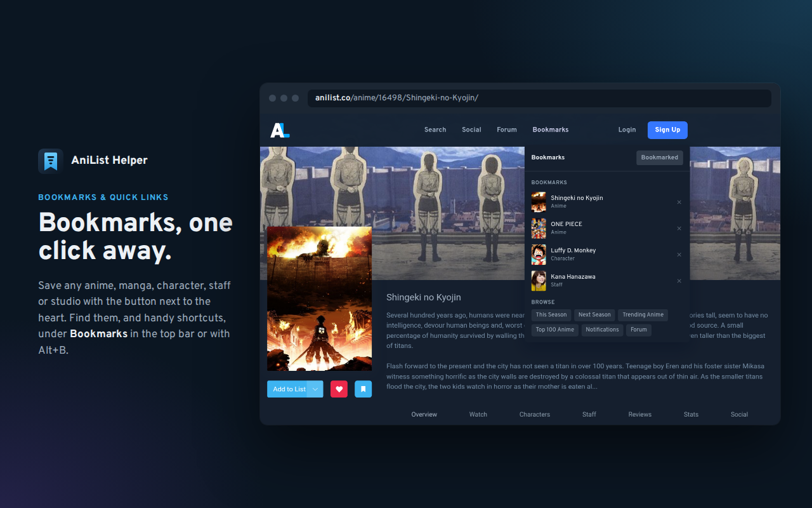Click the Sign Up button

point(667,130)
